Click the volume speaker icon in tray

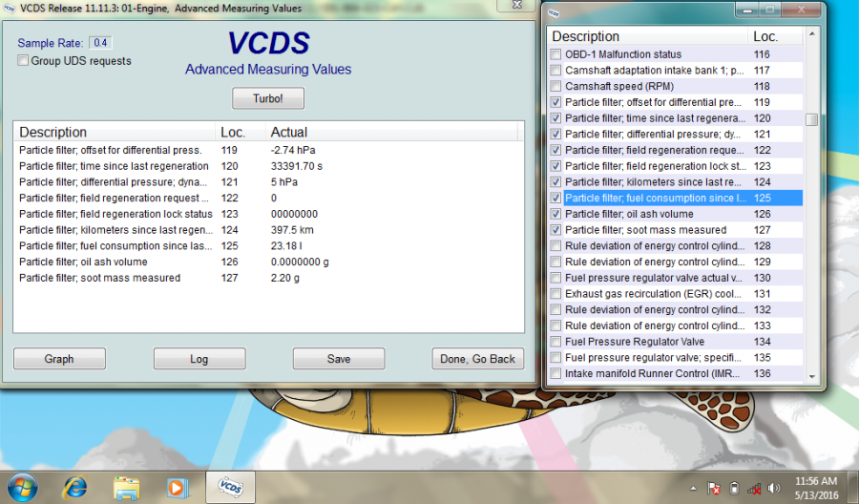coord(773,488)
